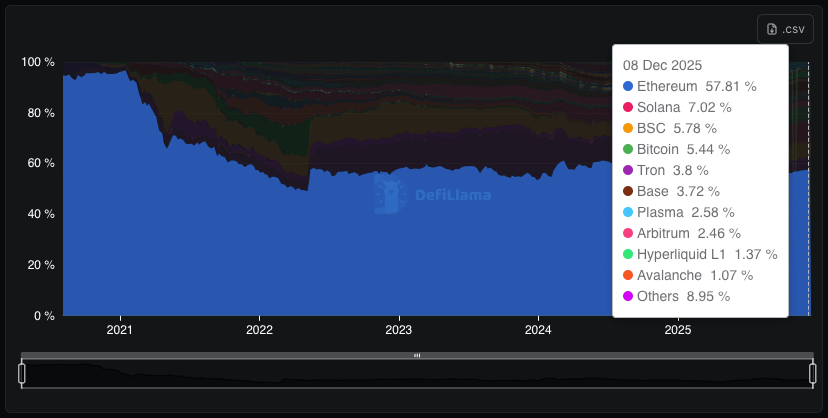Click the brown Base color dot
Viewport: 828px width, 418px height.
(x=628, y=191)
